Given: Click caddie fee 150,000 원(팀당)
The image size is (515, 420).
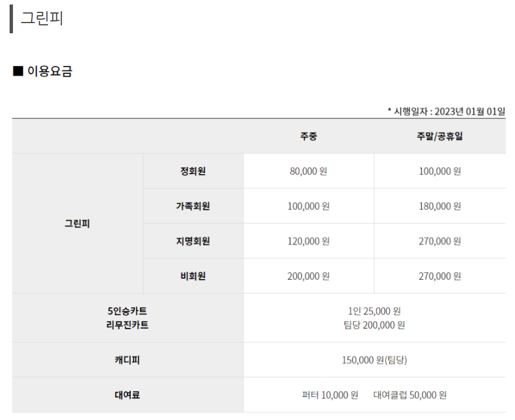Looking at the screenshot, I should click(375, 360).
